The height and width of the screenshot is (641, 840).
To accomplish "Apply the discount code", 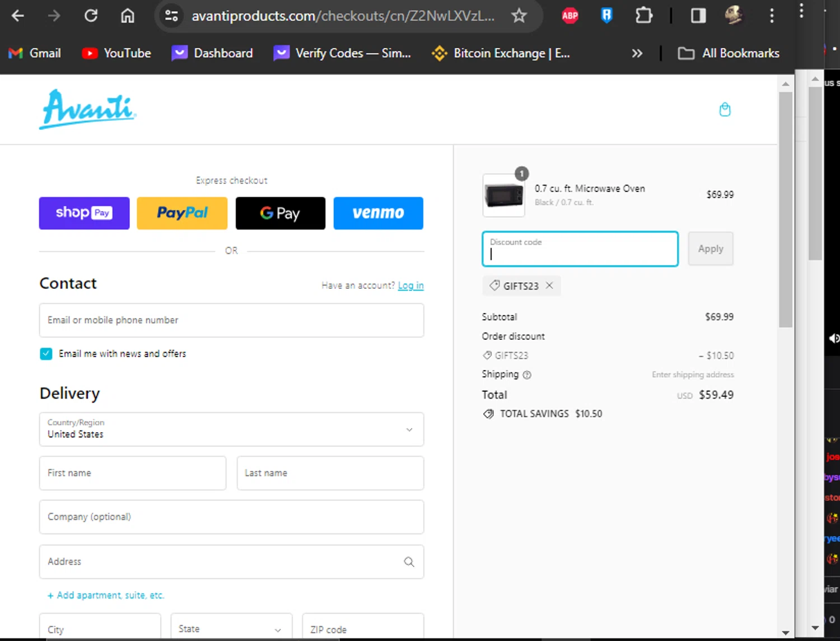I will [x=711, y=249].
